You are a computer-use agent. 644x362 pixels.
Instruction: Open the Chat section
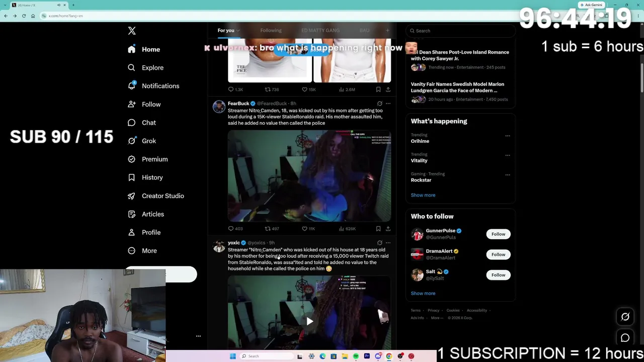pos(142,123)
